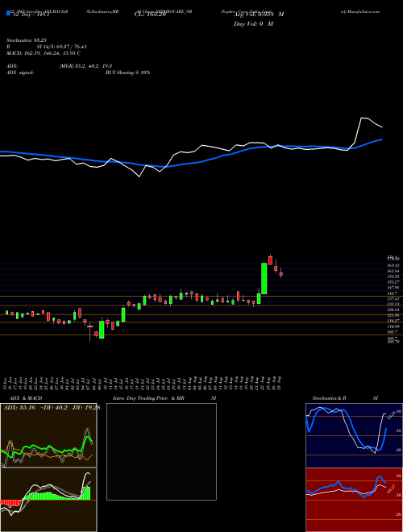
Task: Click the 'Avg Vol: 0.038 M' label
Action: point(259,15)
